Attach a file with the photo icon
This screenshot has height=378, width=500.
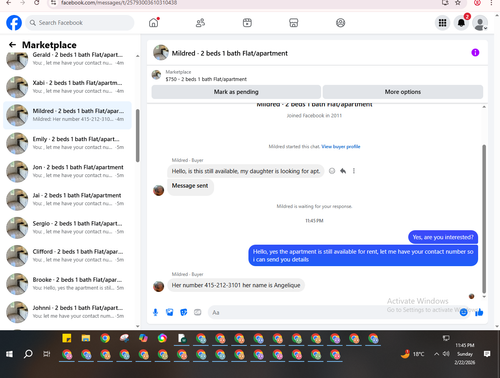[170, 312]
